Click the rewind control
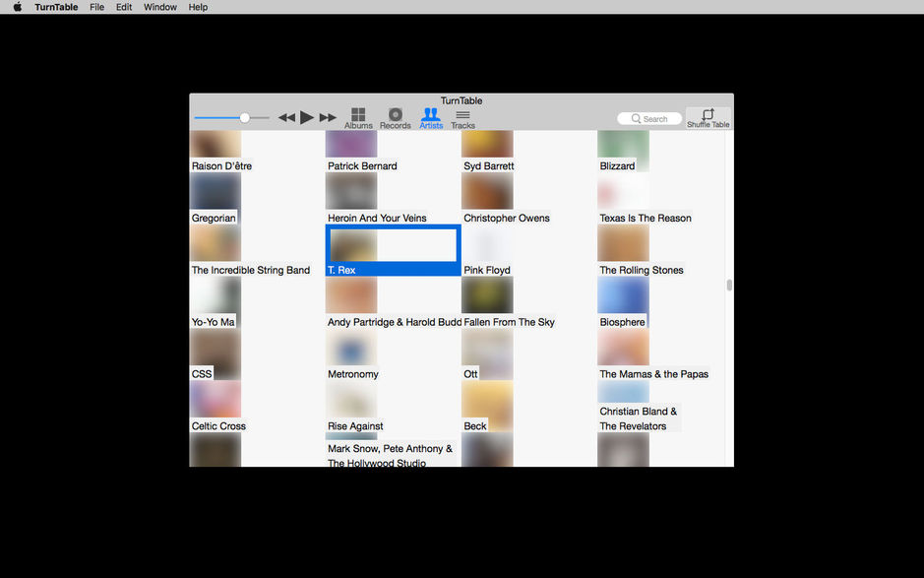This screenshot has height=578, width=924. 287,116
